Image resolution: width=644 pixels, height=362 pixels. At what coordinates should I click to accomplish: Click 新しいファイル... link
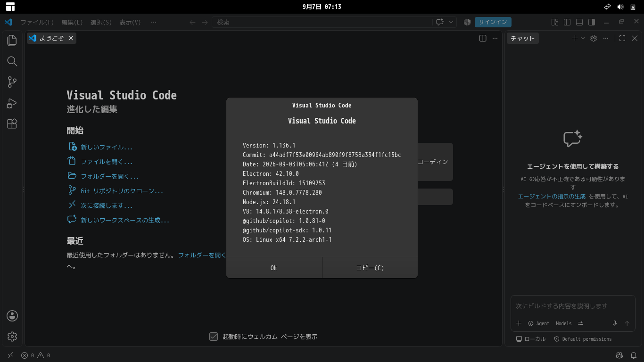[107, 147]
